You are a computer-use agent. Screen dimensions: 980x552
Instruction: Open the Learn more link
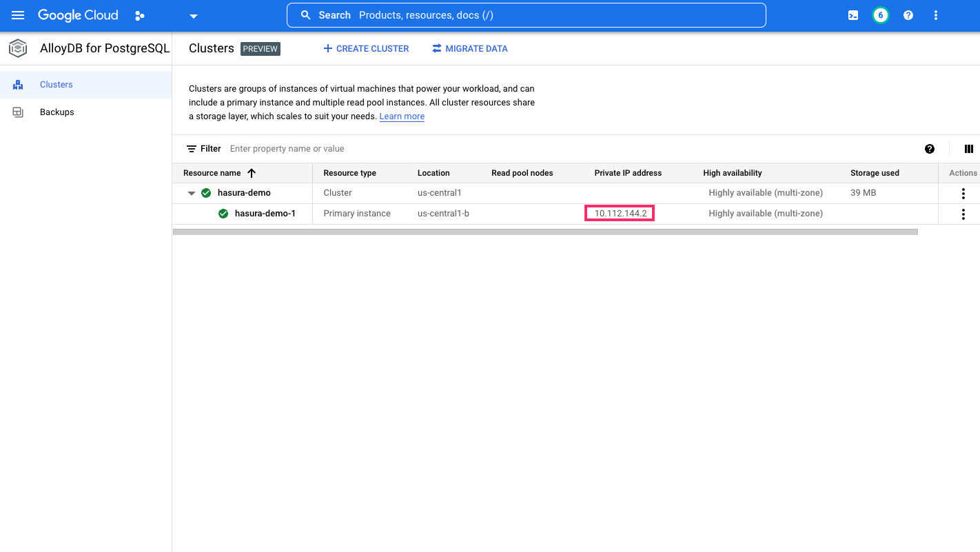pyautogui.click(x=402, y=116)
